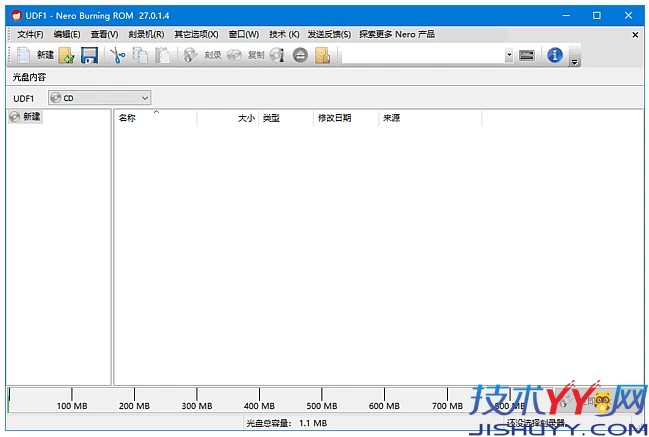Click the Cut scissors icon
Screen dimensions: 649x437
(118, 55)
